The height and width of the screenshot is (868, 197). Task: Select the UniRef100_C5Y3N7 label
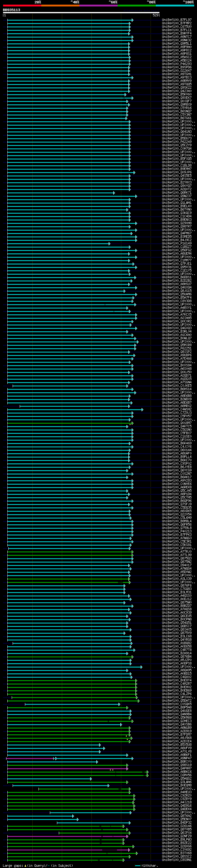(x=177, y=115)
